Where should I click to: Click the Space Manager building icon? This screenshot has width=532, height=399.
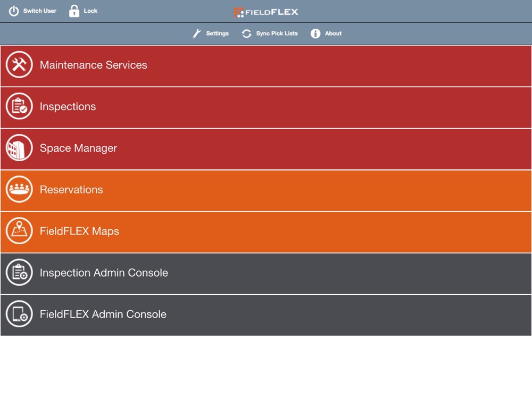19,147
